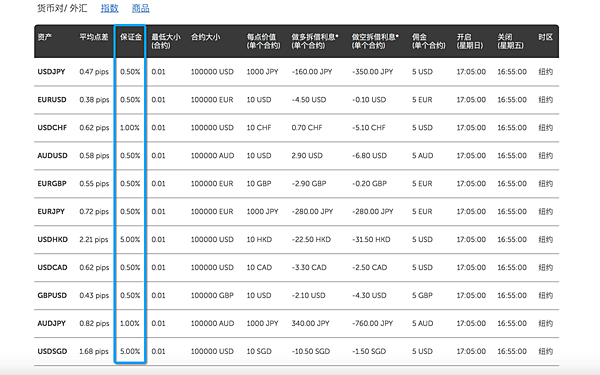Click the -2.50 CAD short interest
600x375 pixels.
pos(369,267)
